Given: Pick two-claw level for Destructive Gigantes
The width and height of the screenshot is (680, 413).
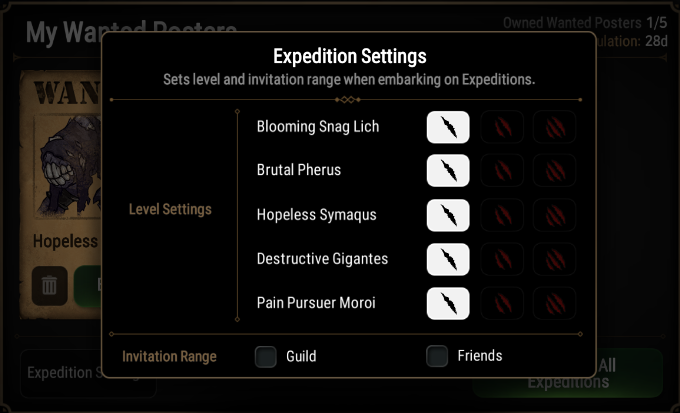Looking at the screenshot, I should (x=502, y=259).
